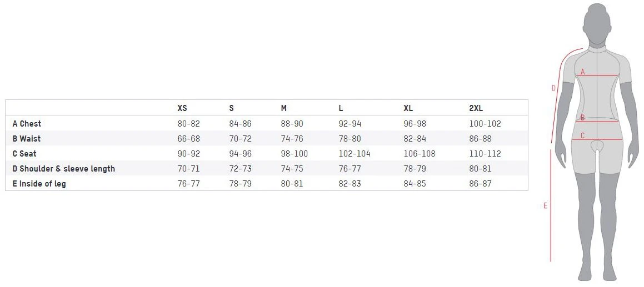Select the B Waist row label
This screenshot has height=287, width=644.
27,138
